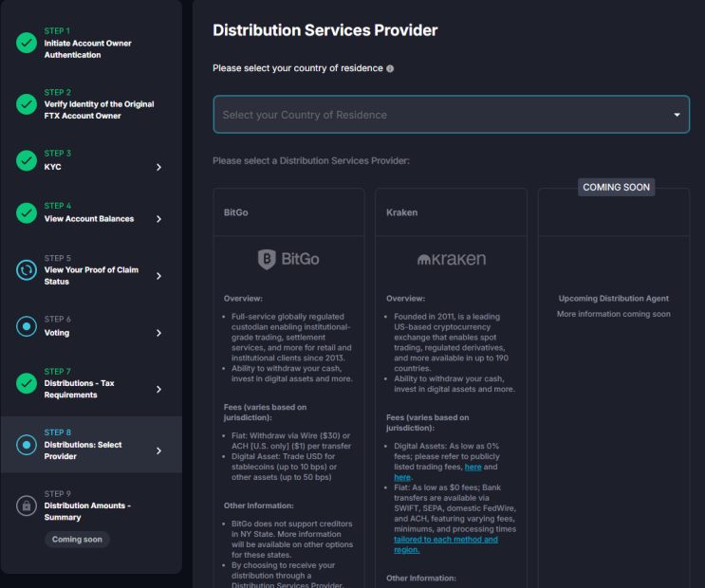Click the lock icon for Step 9
Image resolution: width=705 pixels, height=588 pixels.
coord(27,505)
